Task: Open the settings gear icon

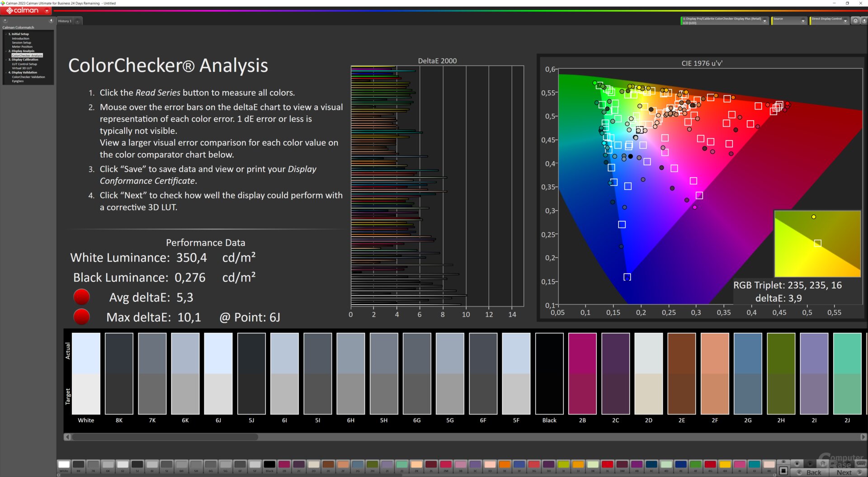Action: pos(855,20)
